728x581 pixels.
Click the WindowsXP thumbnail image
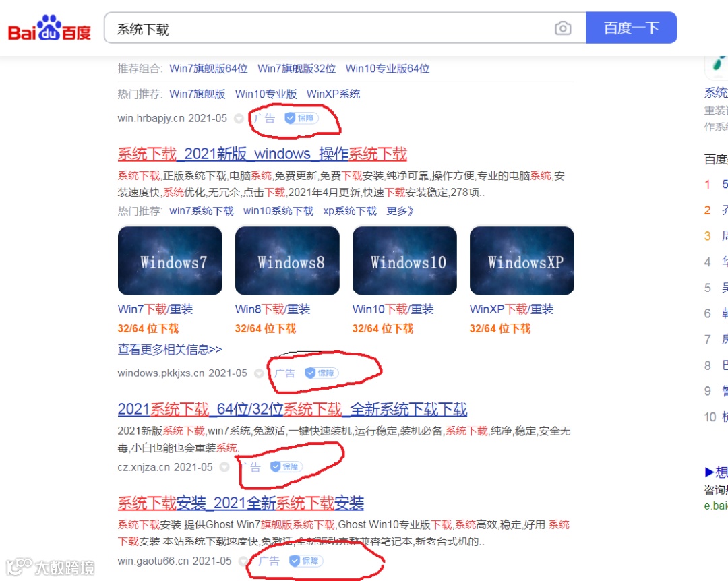[x=522, y=261]
